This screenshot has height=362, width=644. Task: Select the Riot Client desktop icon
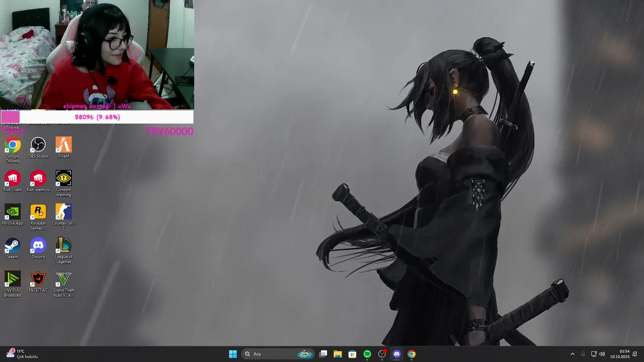pos(13,182)
